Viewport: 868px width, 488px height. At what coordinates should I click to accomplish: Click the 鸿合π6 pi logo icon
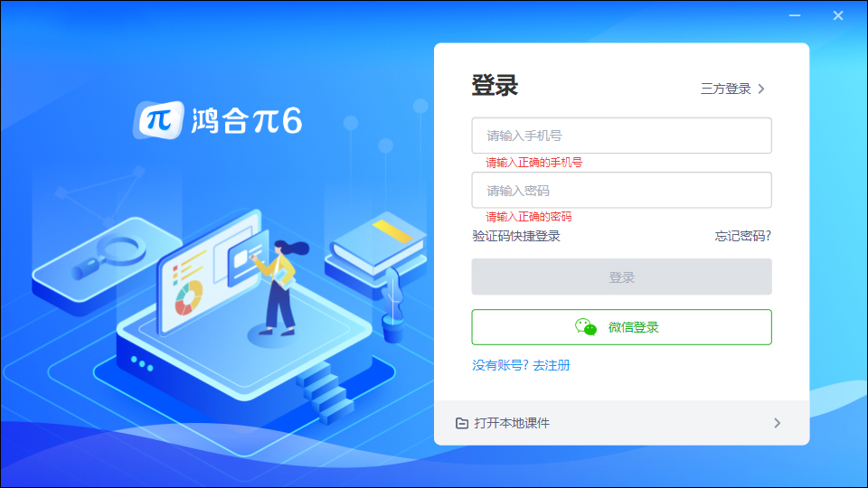(158, 120)
